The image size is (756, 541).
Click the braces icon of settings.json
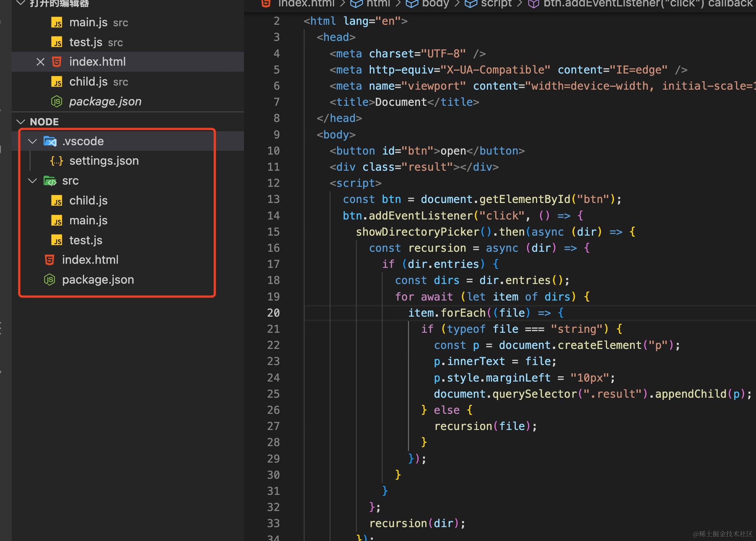pos(57,161)
